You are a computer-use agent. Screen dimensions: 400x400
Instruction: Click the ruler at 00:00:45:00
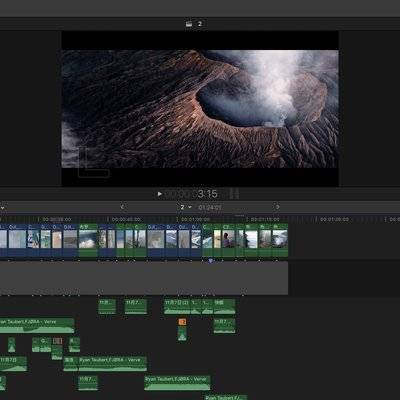click(x=126, y=219)
